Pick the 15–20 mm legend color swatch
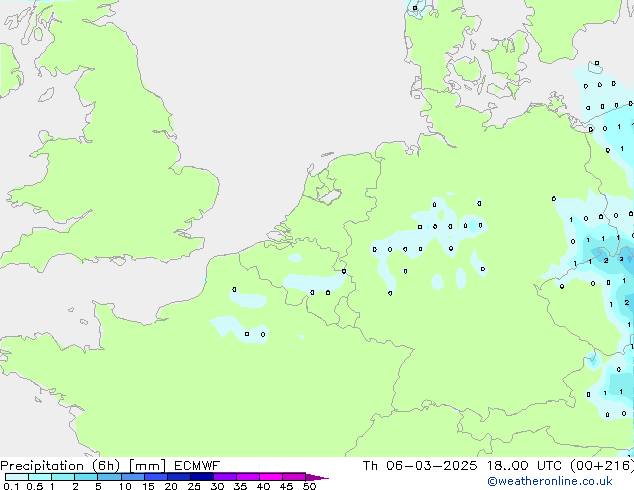 pos(156,477)
